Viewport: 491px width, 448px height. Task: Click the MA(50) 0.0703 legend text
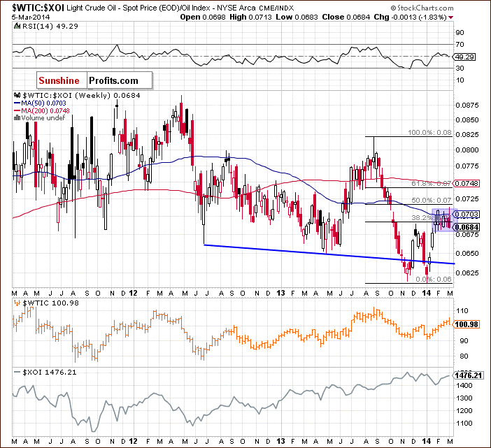[43, 103]
